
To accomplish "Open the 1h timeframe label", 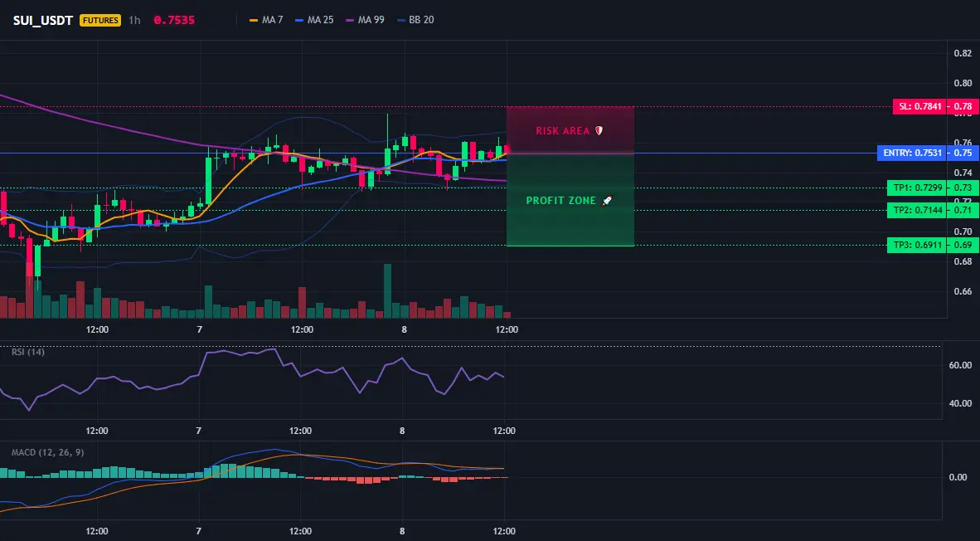I will (134, 20).
